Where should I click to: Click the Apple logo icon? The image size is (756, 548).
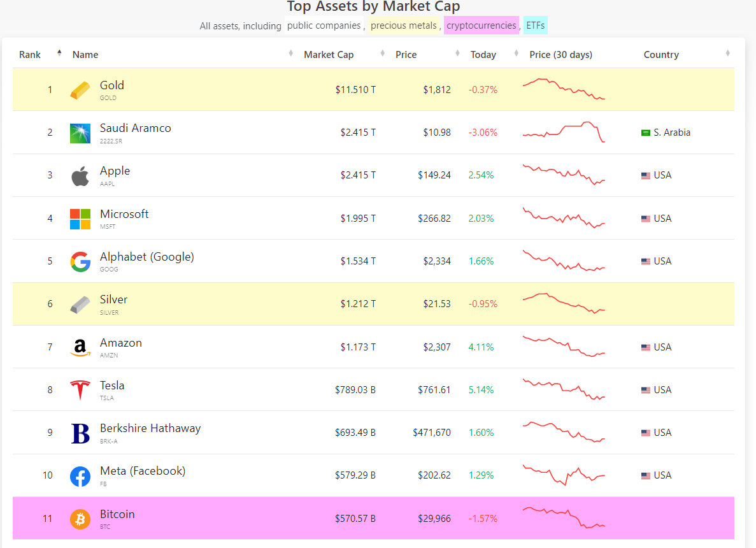(x=80, y=176)
